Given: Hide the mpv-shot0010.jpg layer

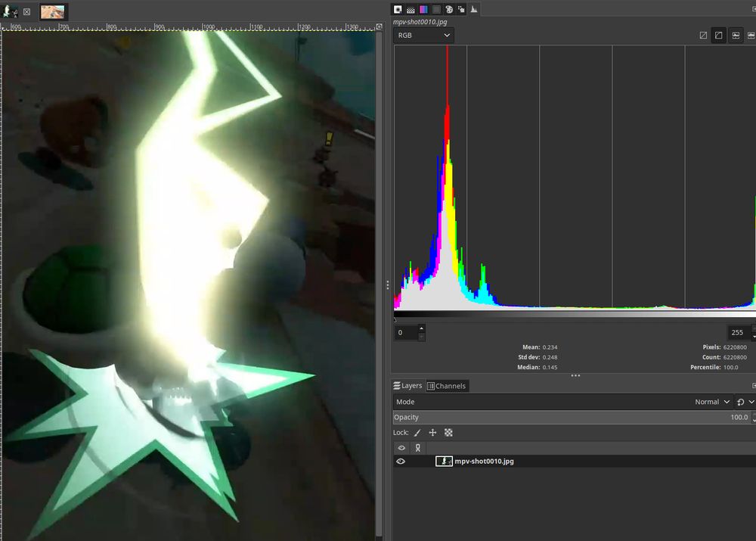Looking at the screenshot, I should (401, 462).
